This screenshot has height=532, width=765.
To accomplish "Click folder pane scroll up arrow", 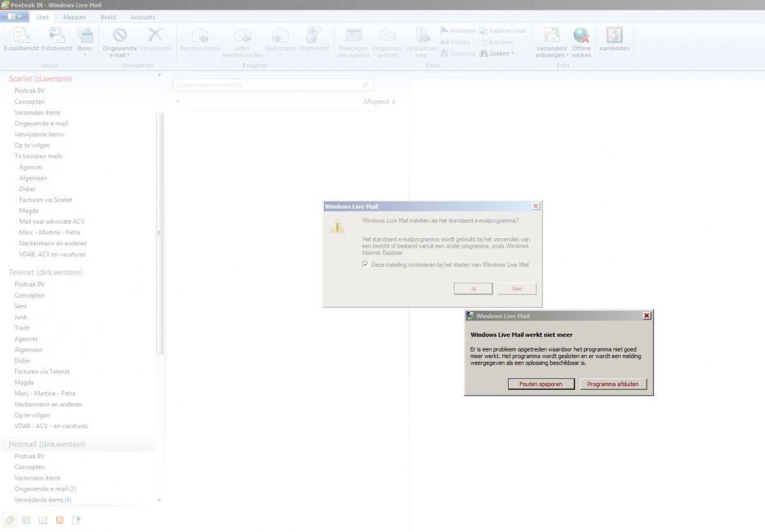I will click(x=159, y=76).
